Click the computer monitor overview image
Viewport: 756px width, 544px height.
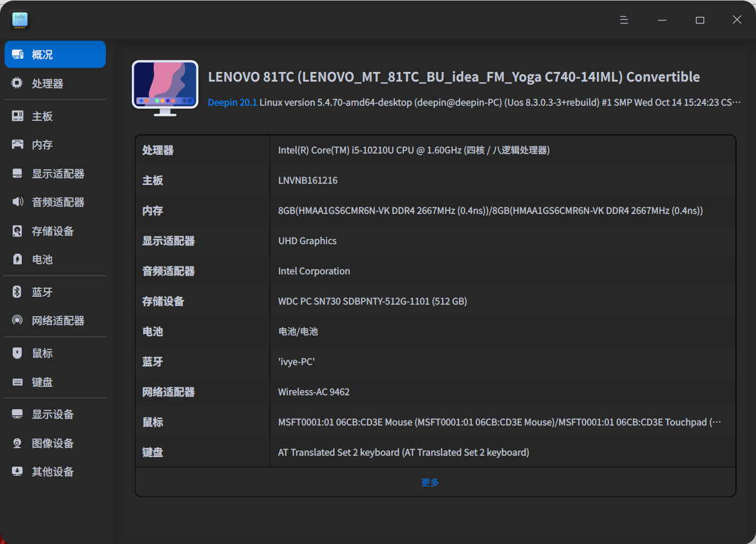[x=165, y=88]
